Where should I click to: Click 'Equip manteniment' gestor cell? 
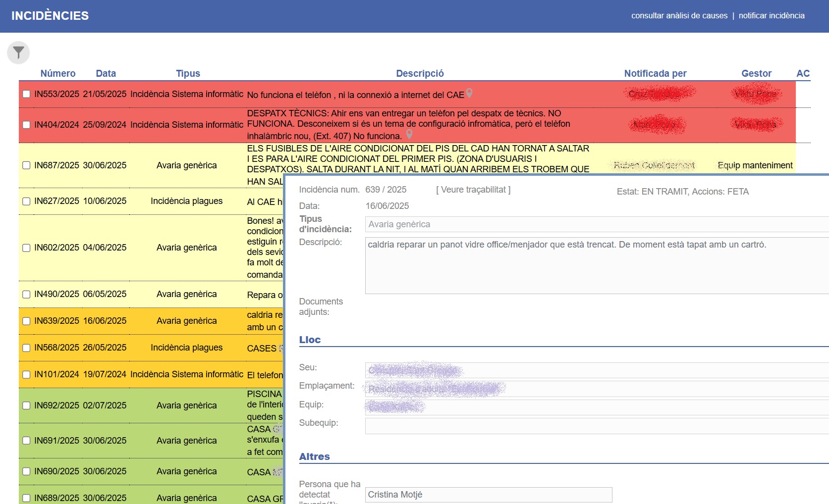[755, 165]
